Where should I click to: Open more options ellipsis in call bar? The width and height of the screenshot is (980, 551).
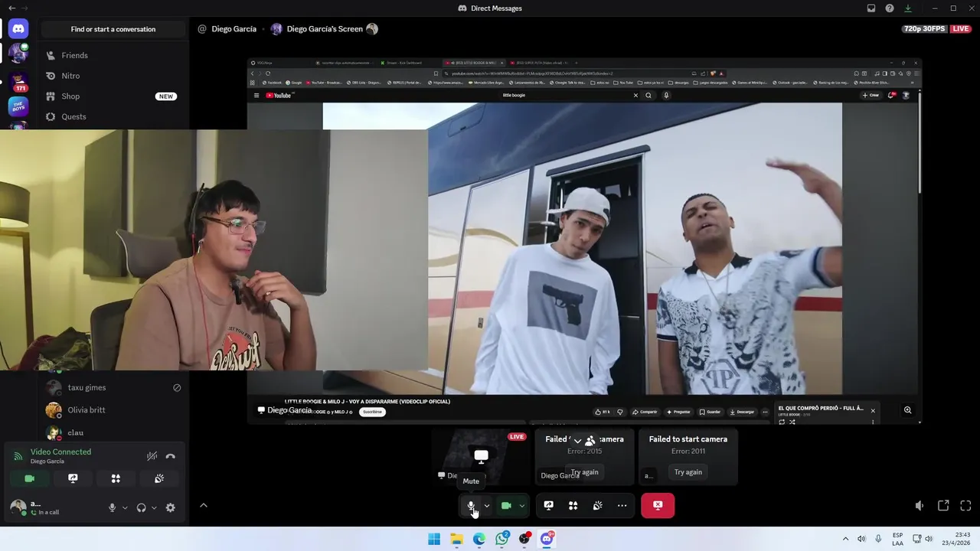coord(622,506)
